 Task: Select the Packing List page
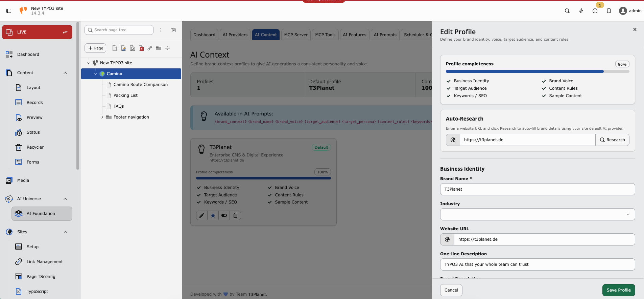(125, 95)
